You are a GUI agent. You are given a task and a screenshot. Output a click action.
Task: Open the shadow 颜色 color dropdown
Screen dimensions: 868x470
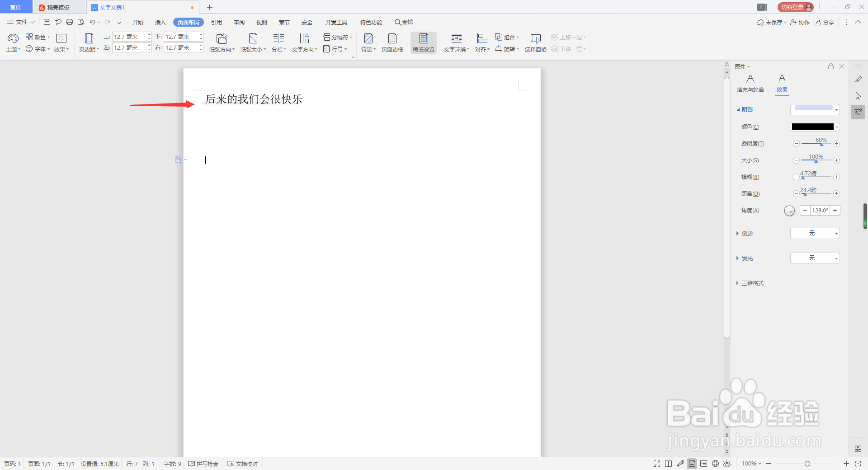click(x=815, y=127)
